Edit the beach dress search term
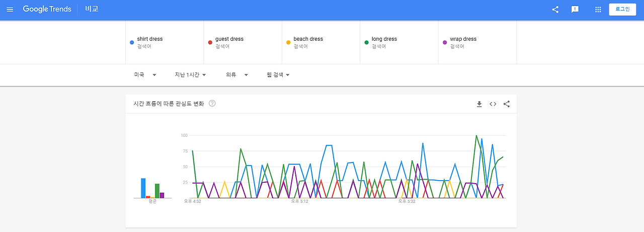This screenshot has width=644, height=232. tap(321, 42)
